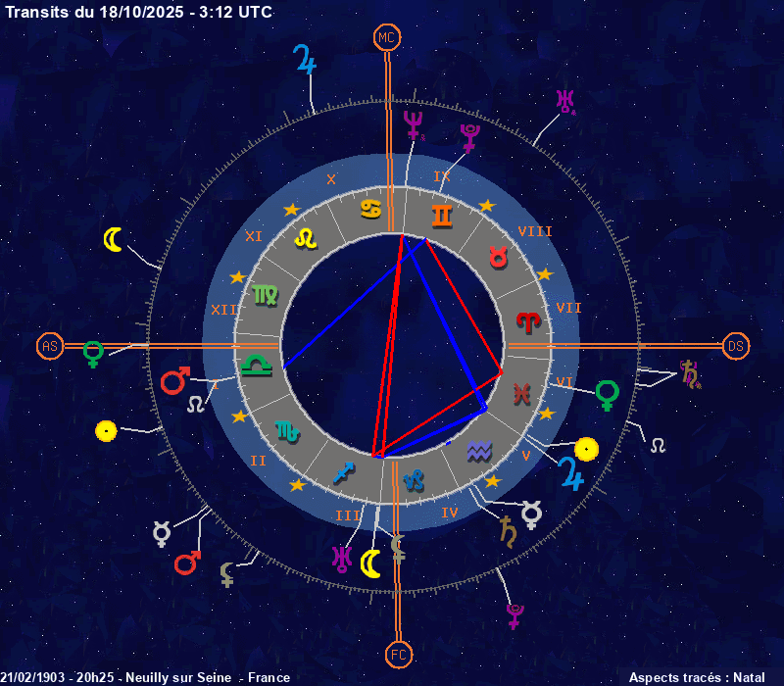The height and width of the screenshot is (686, 784).
Task: Select the green Venus glyph beside AS
Action: (x=93, y=353)
